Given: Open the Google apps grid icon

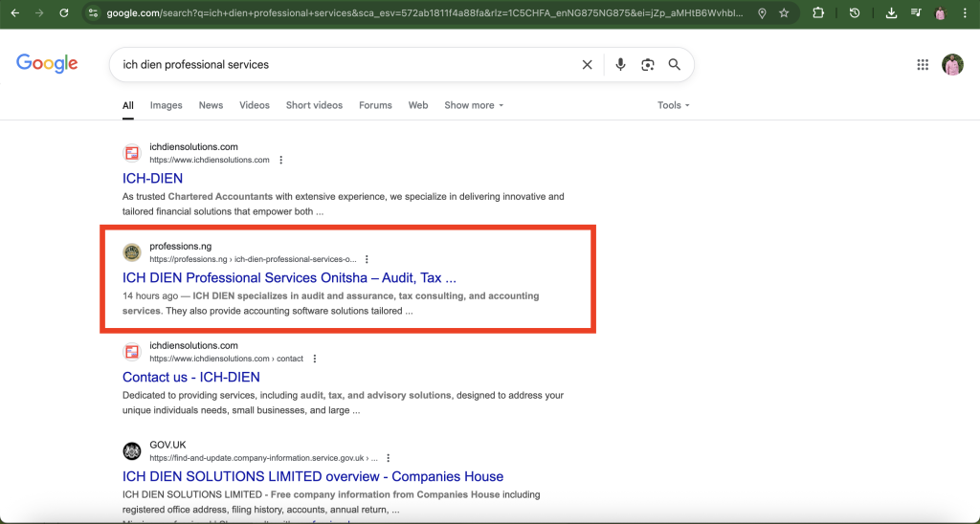Looking at the screenshot, I should tap(923, 64).
